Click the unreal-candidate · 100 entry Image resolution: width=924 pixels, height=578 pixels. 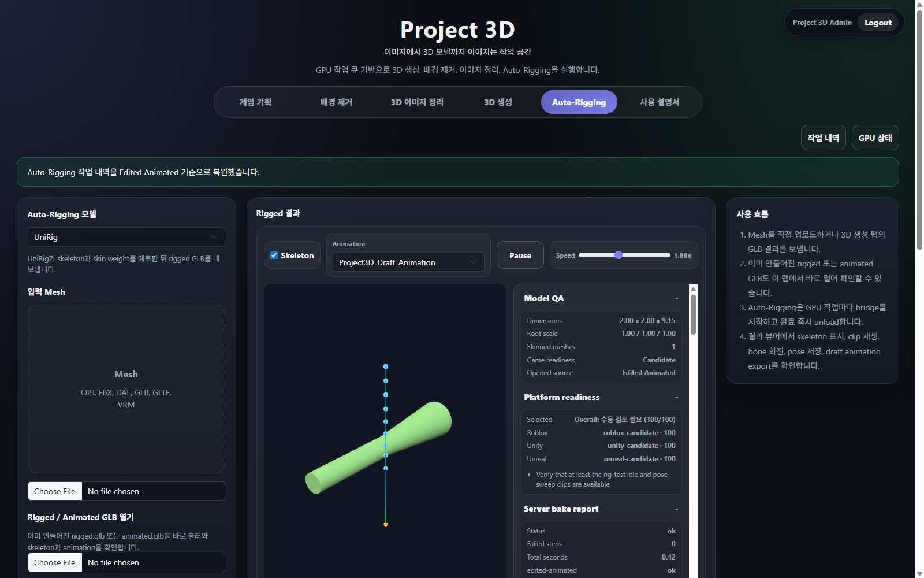click(639, 459)
